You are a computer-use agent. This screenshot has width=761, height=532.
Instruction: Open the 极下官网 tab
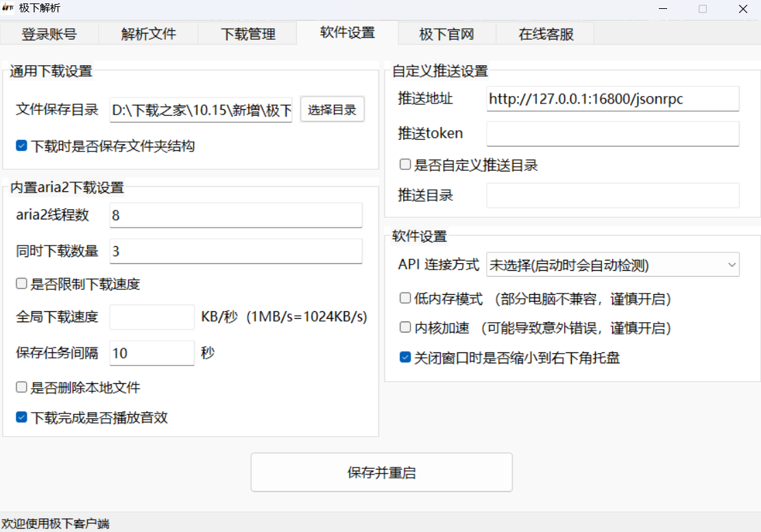446,34
